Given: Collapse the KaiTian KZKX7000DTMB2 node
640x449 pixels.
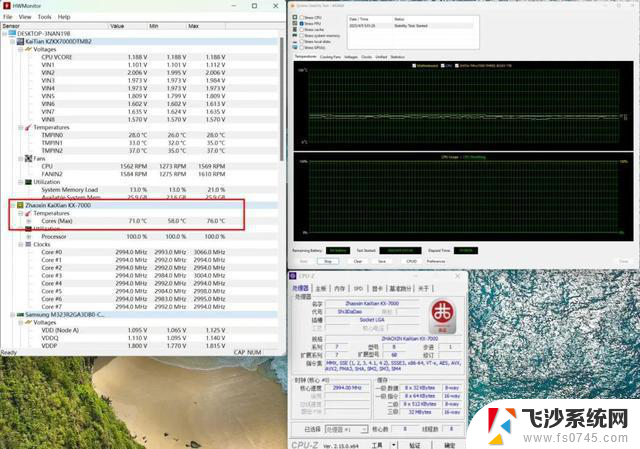Looking at the screenshot, I should 12,41.
